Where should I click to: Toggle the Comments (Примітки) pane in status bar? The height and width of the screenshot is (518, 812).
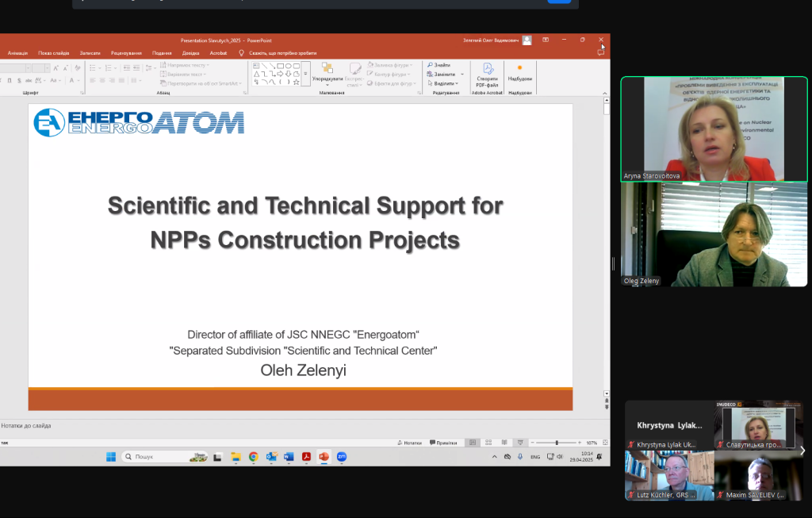[442, 443]
